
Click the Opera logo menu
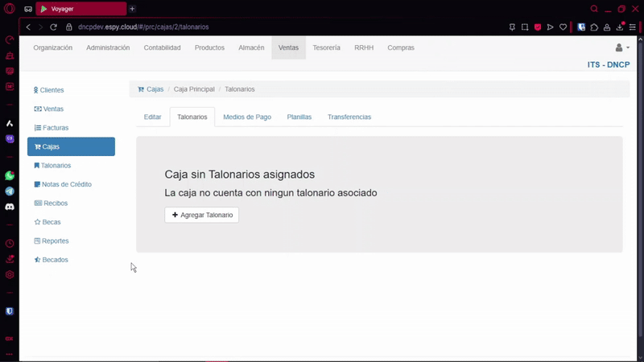[9, 9]
